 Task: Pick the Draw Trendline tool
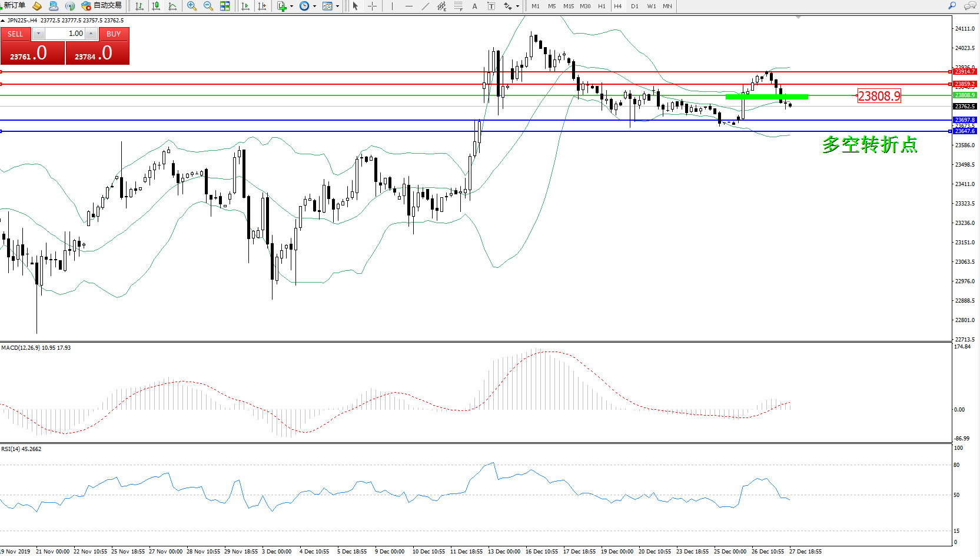(425, 6)
